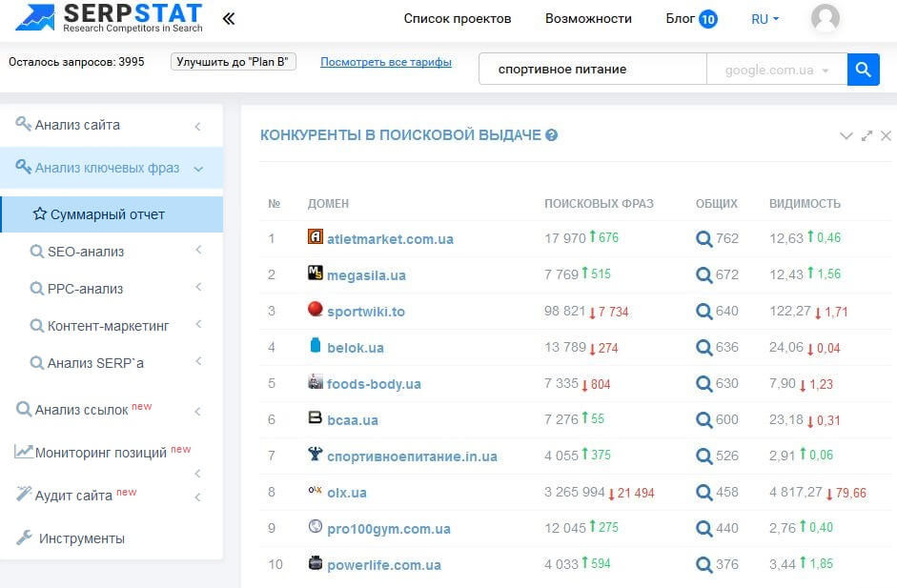
Task: Click sportwiki.to visibility value 122,27
Action: 790,311
